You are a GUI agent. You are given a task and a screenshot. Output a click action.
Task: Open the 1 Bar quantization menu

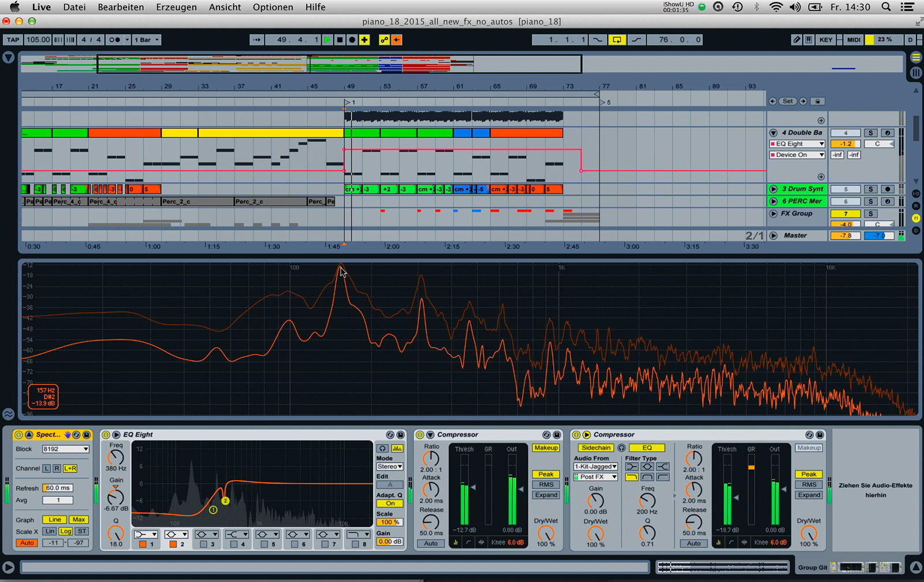click(147, 40)
